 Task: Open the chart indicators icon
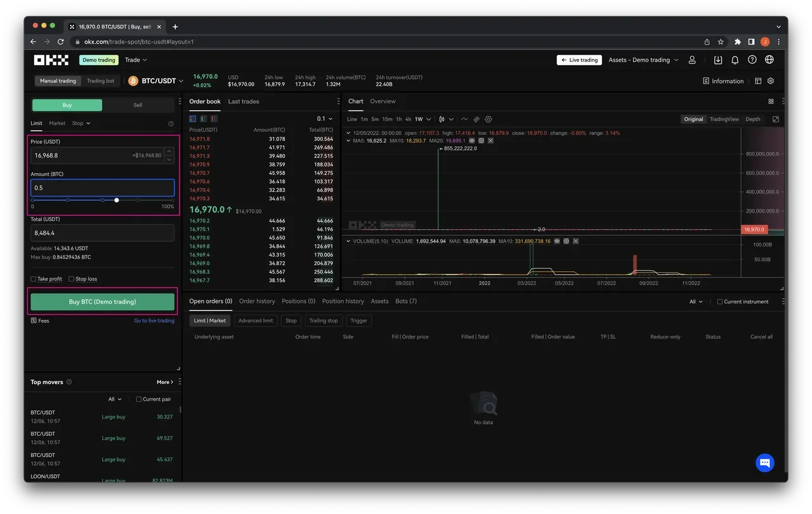click(x=464, y=119)
